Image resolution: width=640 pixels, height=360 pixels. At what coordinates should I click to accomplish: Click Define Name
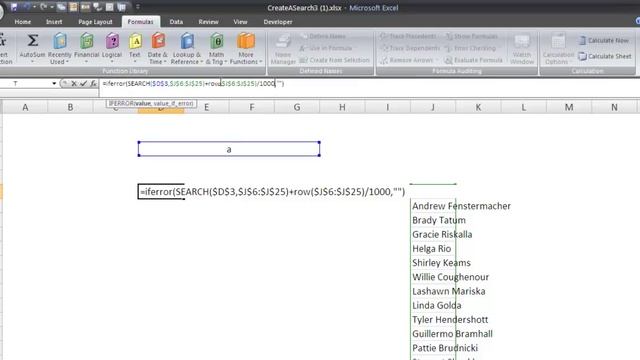coord(323,36)
